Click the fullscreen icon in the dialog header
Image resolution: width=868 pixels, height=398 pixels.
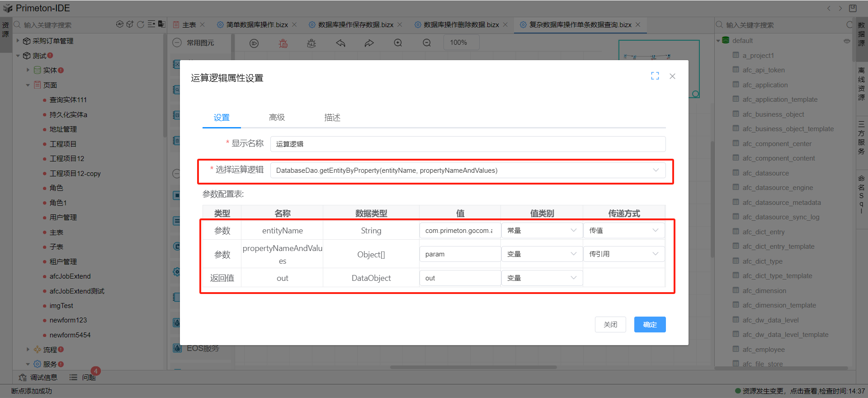pyautogui.click(x=655, y=76)
